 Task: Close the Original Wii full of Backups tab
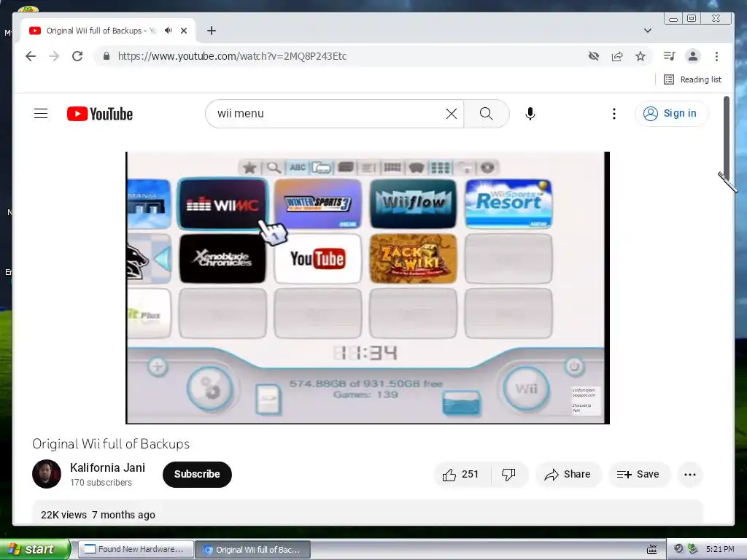pos(184,31)
